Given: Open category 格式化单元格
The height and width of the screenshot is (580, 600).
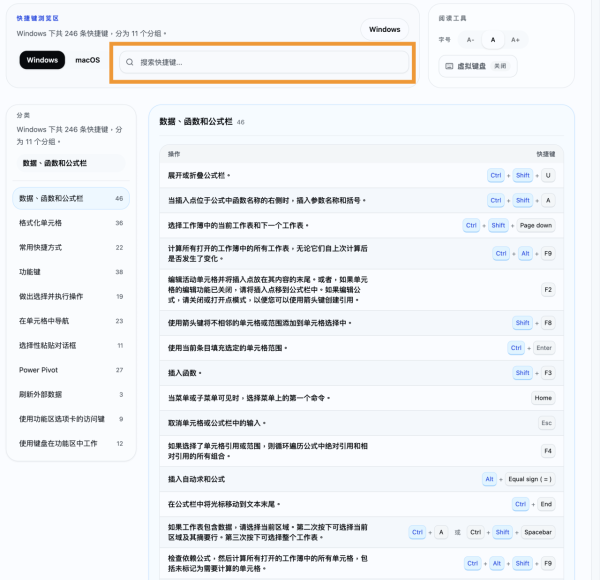Looking at the screenshot, I should point(71,223).
